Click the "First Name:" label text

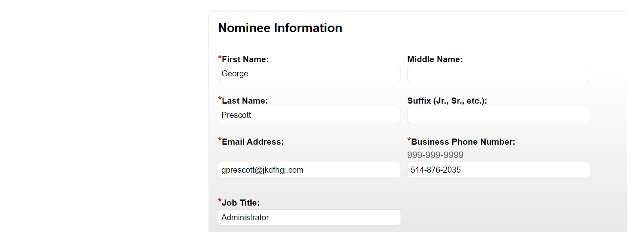(x=245, y=59)
